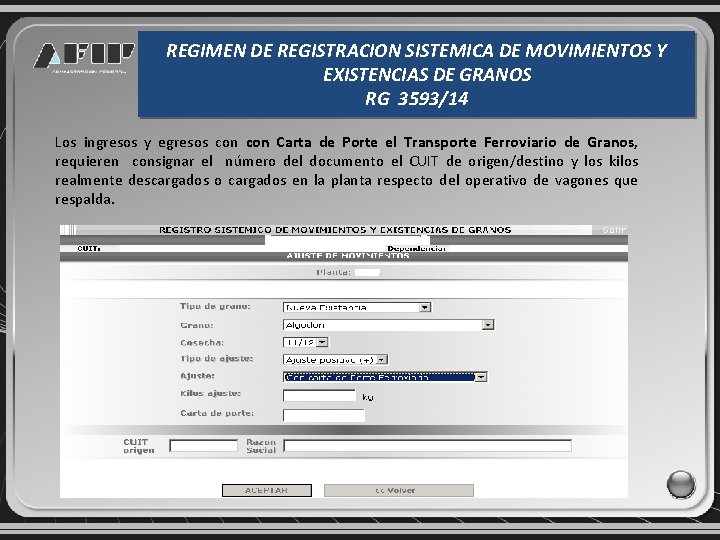This screenshot has width=720, height=540.
Task: Open the Tipo de grano dropdown
Action: 357,307
